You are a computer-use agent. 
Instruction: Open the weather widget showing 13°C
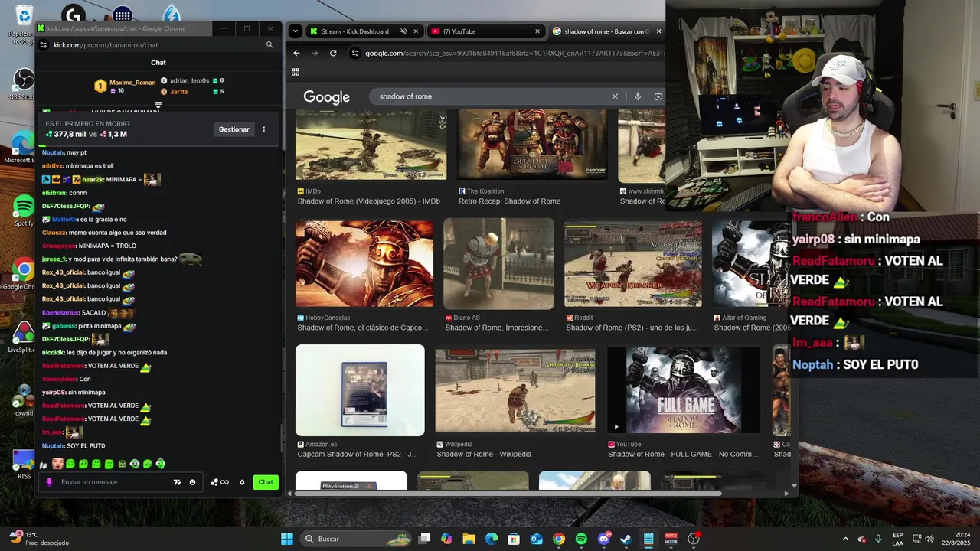(38, 539)
